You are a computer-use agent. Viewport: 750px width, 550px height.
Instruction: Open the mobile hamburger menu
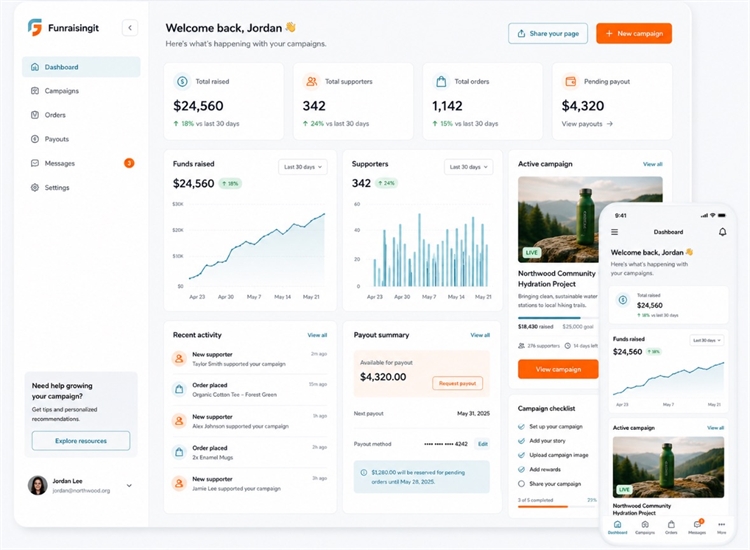615,232
